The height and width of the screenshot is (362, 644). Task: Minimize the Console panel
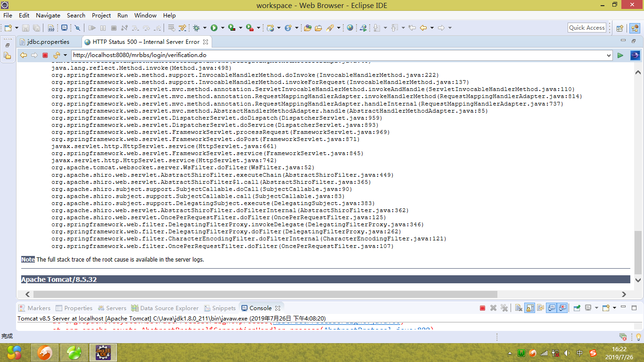coord(623,307)
